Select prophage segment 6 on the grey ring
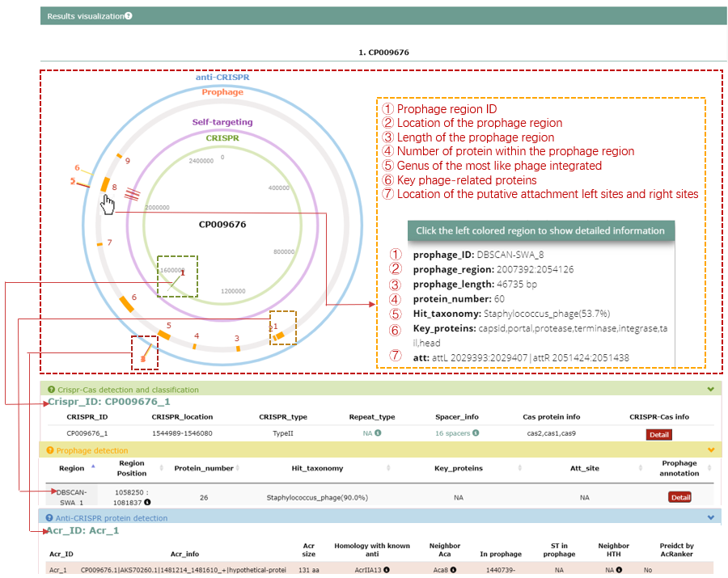Screen dimensions: 728x578 click(x=127, y=303)
